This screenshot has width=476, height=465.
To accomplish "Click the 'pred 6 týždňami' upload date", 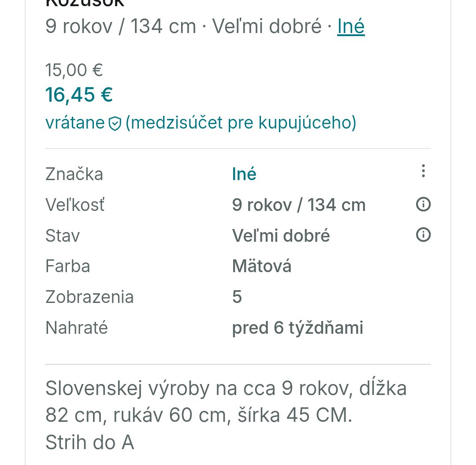I will click(x=297, y=328).
